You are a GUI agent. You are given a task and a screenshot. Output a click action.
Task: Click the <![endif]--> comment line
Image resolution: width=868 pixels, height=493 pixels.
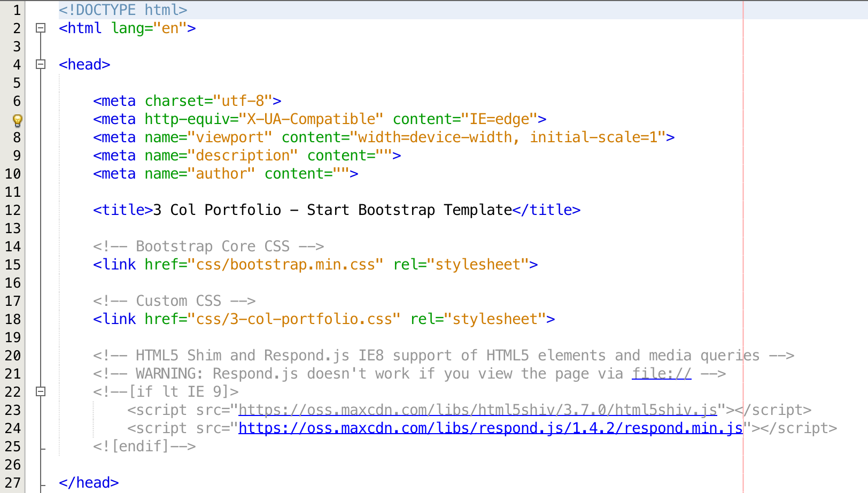[144, 446]
